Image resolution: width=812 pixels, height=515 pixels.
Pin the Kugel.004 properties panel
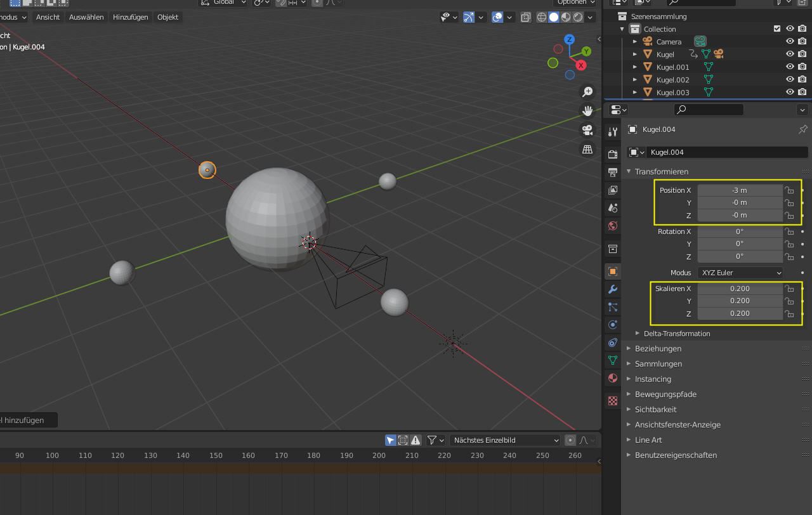[802, 129]
